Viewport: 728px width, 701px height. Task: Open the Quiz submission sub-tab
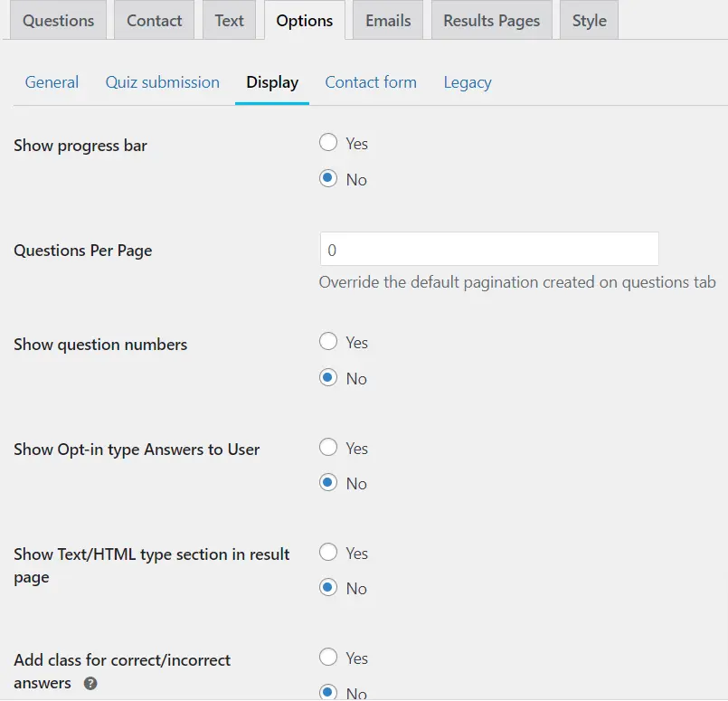coord(162,82)
